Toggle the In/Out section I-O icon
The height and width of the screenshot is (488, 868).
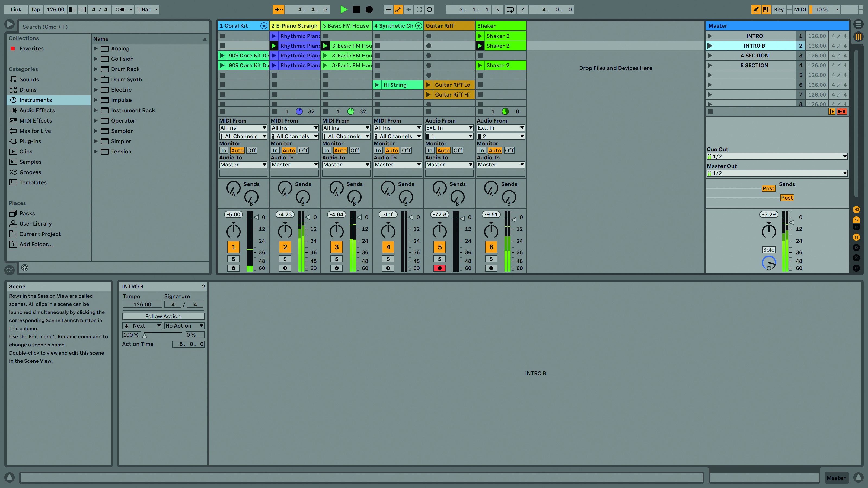pos(856,210)
